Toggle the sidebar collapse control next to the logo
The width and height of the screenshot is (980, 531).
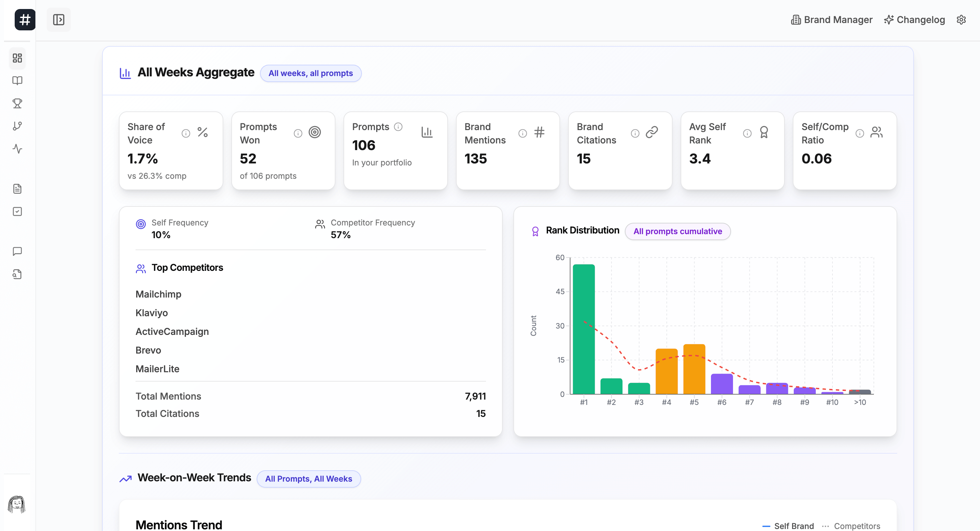[x=59, y=20]
